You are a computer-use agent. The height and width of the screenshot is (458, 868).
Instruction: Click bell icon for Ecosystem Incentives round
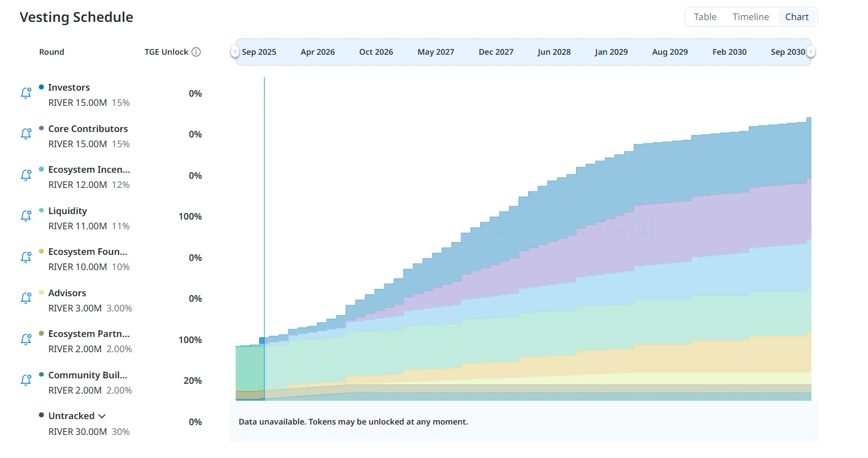26,176
